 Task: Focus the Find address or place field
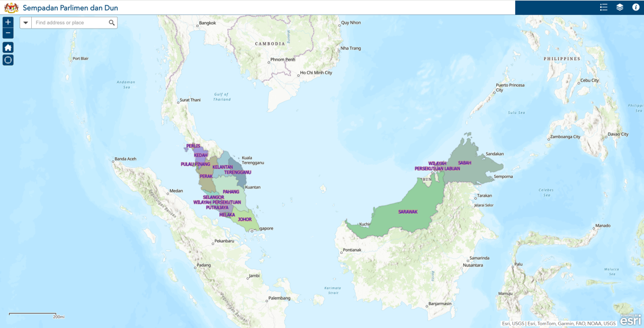[x=69, y=23]
